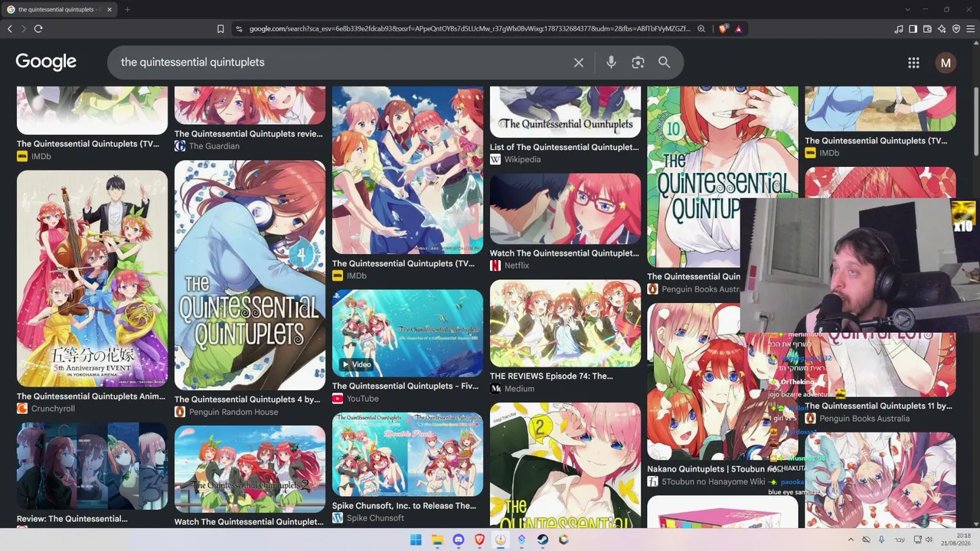Screen dimensions: 980x551
Task: Open the media playlist music-note icon
Action: point(899,29)
